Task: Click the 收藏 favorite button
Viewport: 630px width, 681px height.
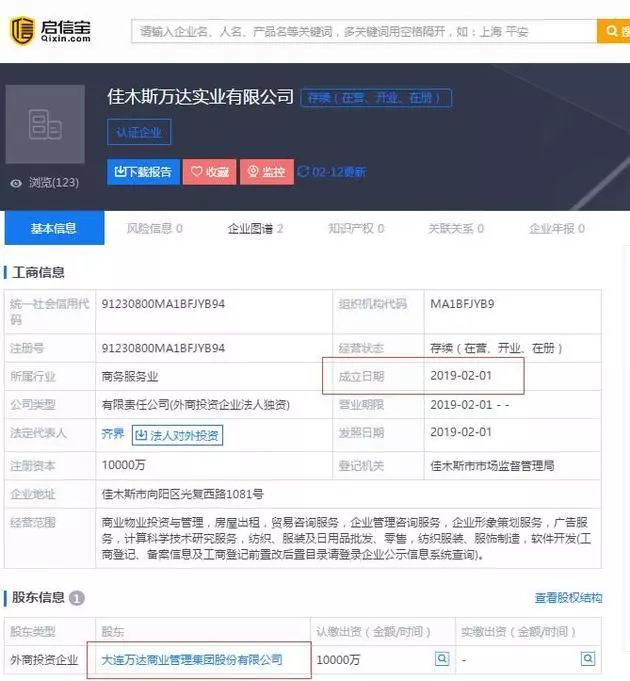Action: (210, 172)
